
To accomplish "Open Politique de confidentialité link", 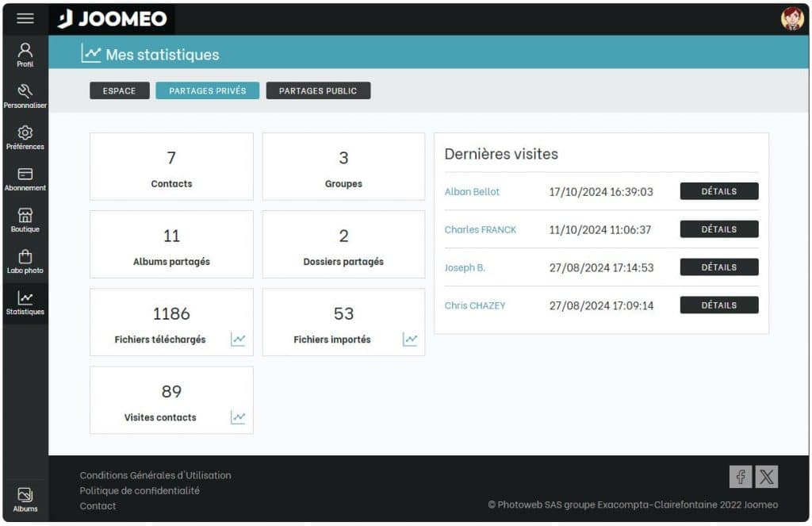I will (140, 490).
